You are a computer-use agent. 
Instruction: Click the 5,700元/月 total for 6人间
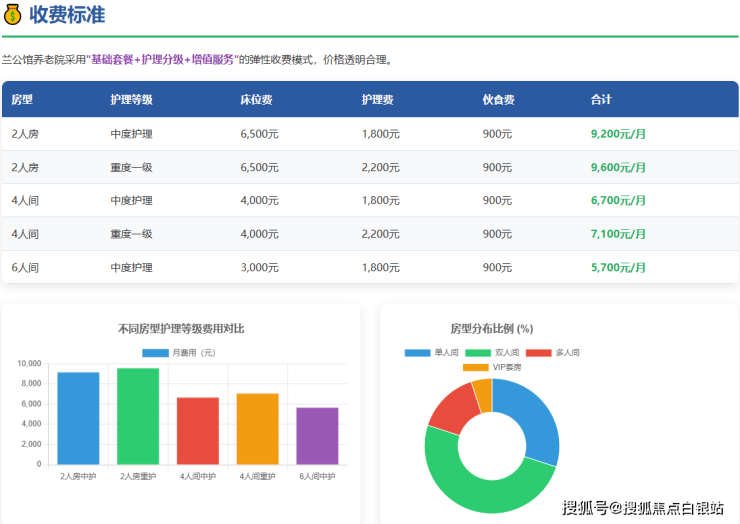(618, 267)
